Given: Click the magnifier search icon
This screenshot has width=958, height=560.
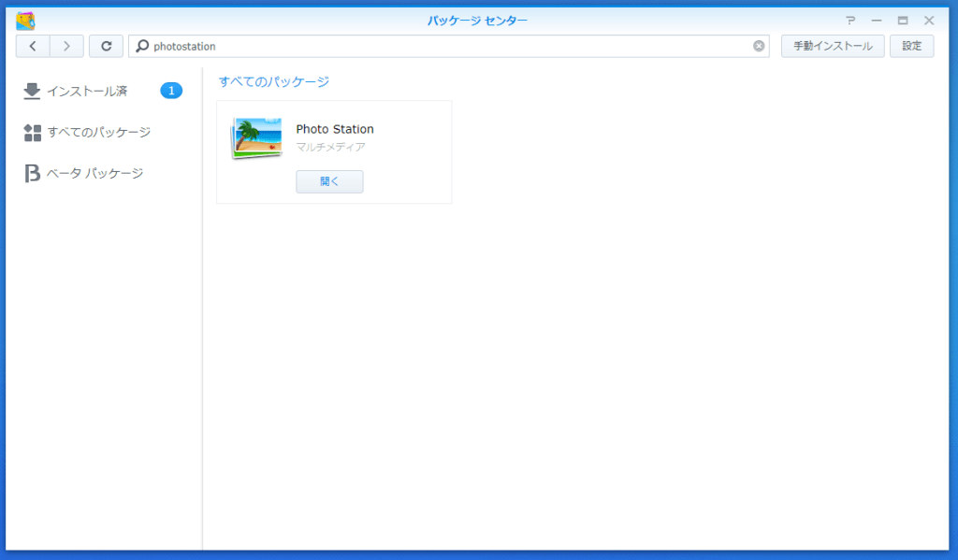Looking at the screenshot, I should click(x=142, y=46).
